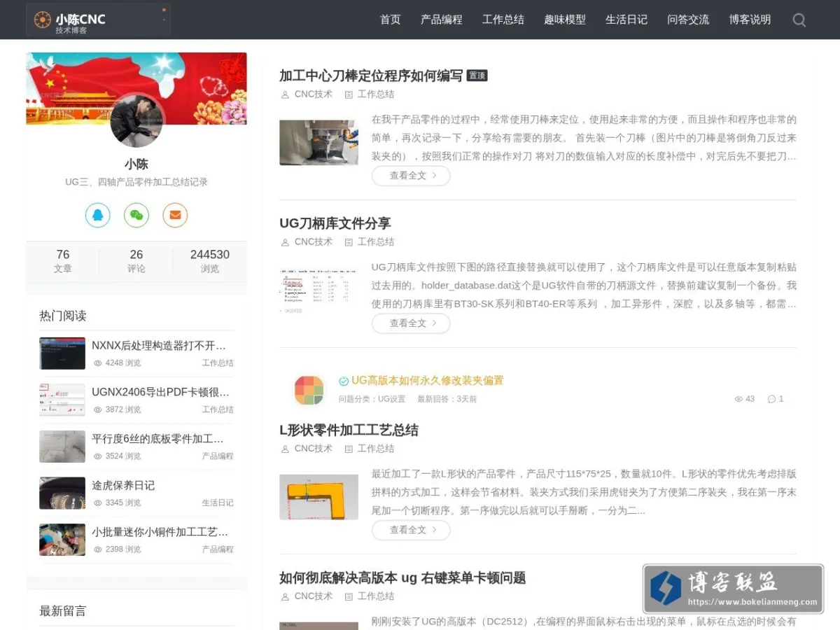
Task: Open the WeChat contact icon
Action: 136,215
